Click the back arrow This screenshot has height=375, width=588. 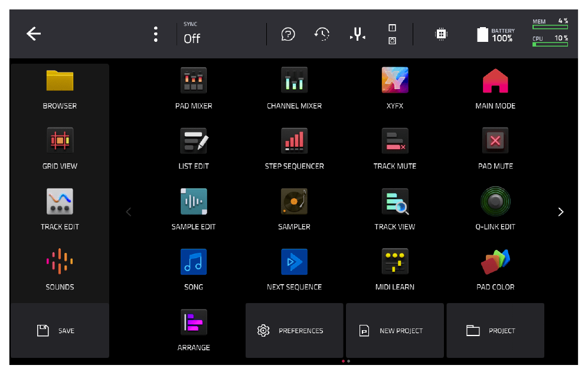point(34,34)
